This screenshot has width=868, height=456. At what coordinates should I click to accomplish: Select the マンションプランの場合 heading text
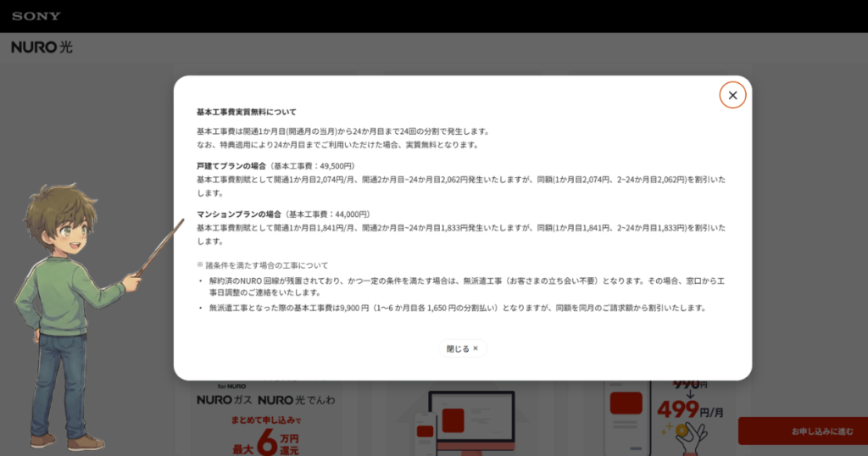(239, 214)
